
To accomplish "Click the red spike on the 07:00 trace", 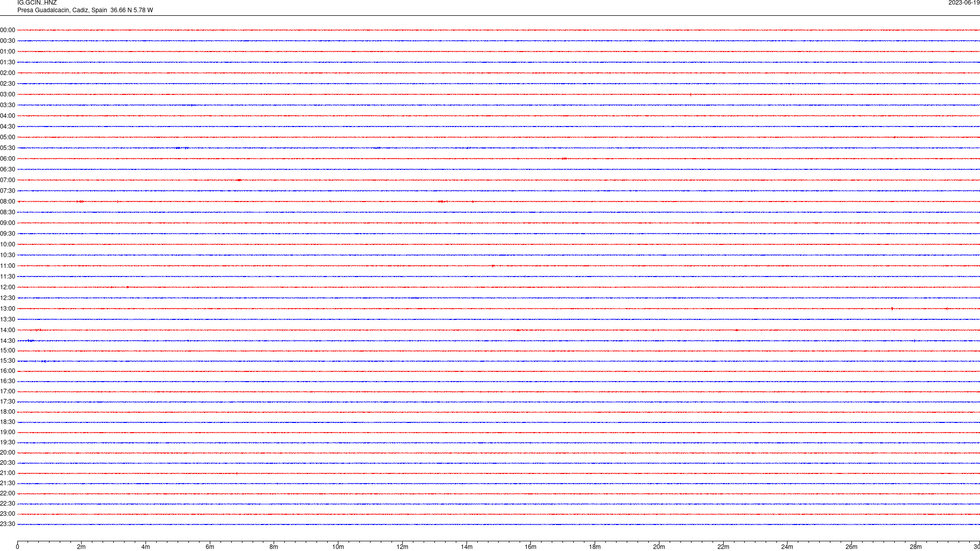I will [239, 180].
